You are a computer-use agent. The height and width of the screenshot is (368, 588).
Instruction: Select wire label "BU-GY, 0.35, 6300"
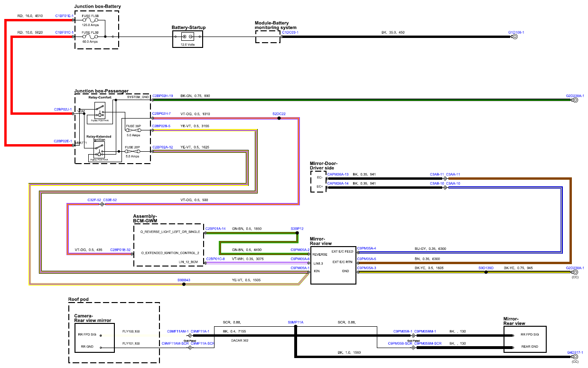pyautogui.click(x=430, y=248)
